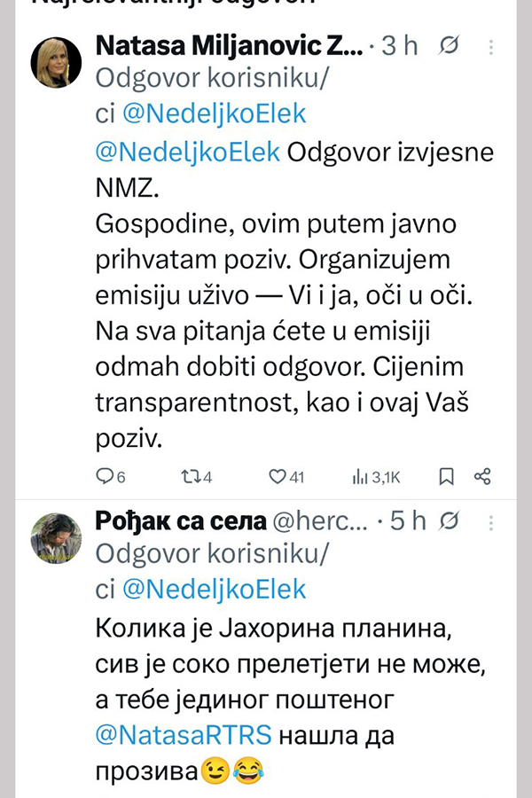Reply to Natasa Miljanovic's tweet
The image size is (532, 798).
[105, 477]
